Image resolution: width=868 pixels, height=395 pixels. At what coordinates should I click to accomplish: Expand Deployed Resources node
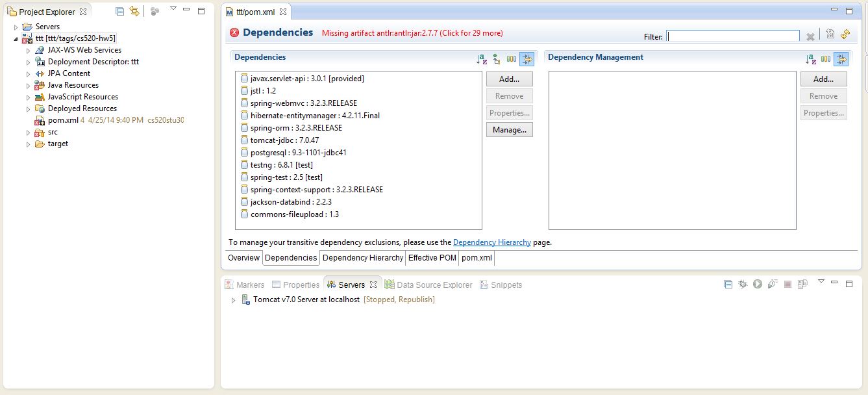tap(29, 109)
